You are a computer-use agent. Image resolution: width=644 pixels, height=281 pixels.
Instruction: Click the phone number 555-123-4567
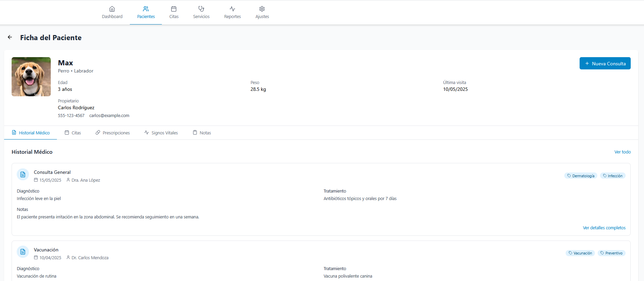point(71,116)
